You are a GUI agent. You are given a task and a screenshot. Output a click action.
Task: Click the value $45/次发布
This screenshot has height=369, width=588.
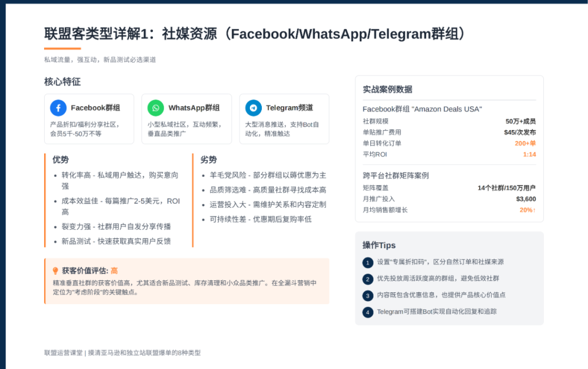(520, 132)
